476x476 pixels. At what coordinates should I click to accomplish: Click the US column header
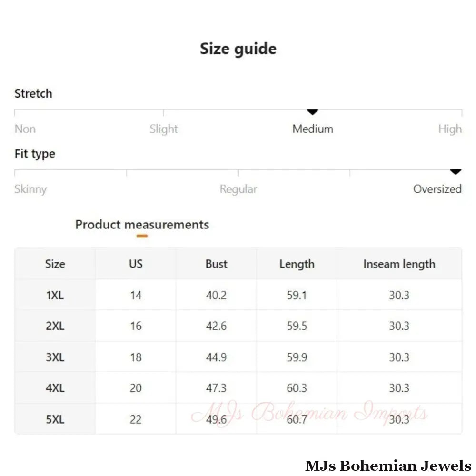point(136,264)
